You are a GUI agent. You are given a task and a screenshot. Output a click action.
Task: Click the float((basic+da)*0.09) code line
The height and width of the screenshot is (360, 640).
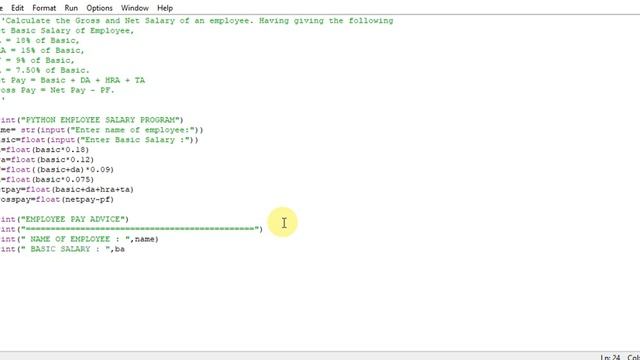pyautogui.click(x=57, y=169)
